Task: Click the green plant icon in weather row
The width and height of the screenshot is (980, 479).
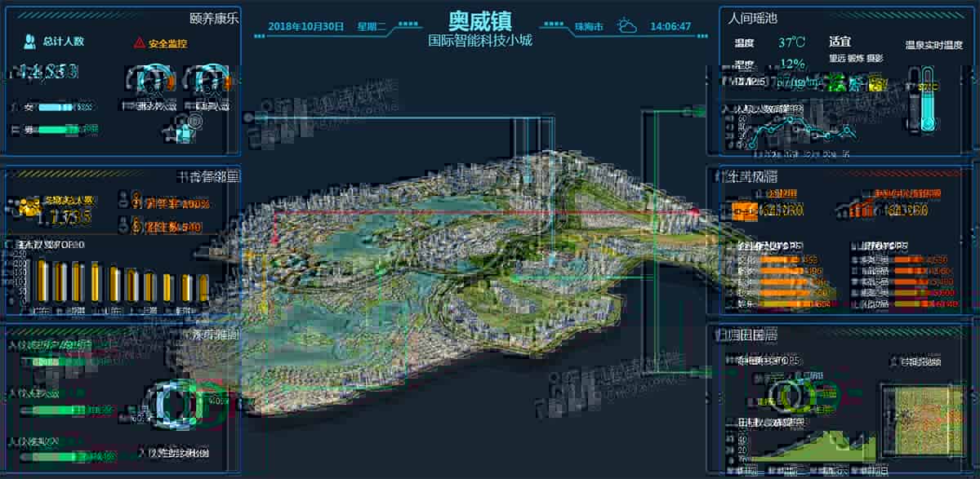Action: (837, 82)
